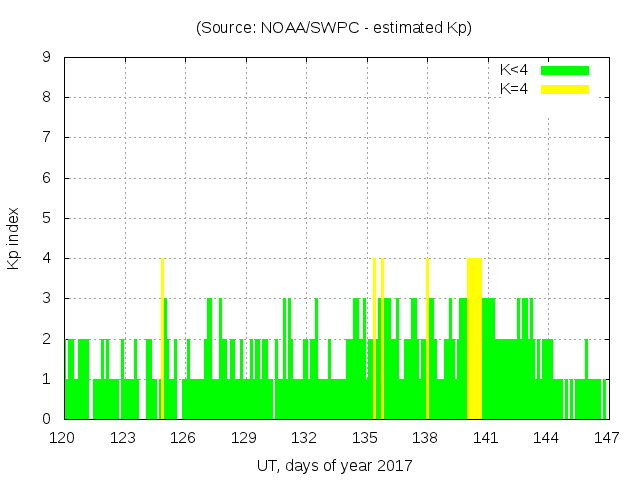The height and width of the screenshot is (480, 640).
Task: Click the chart title mentioning NOAA/SWPC
Action: tap(334, 28)
